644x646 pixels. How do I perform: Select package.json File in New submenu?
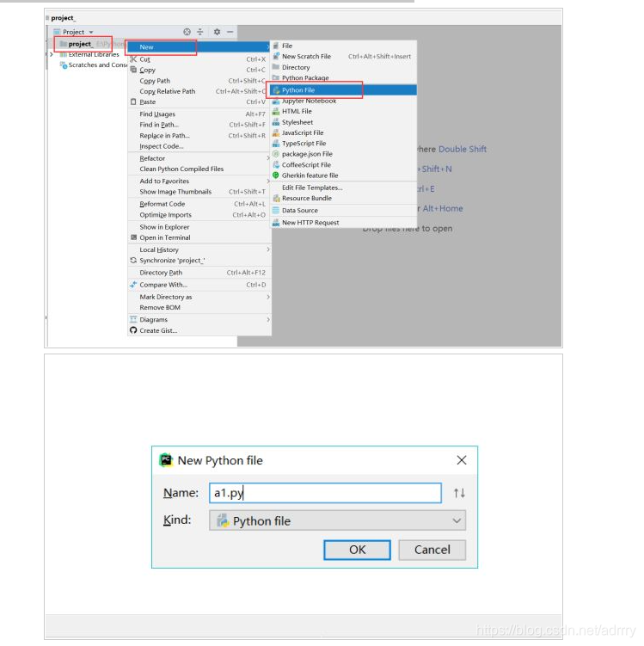[x=343, y=154]
